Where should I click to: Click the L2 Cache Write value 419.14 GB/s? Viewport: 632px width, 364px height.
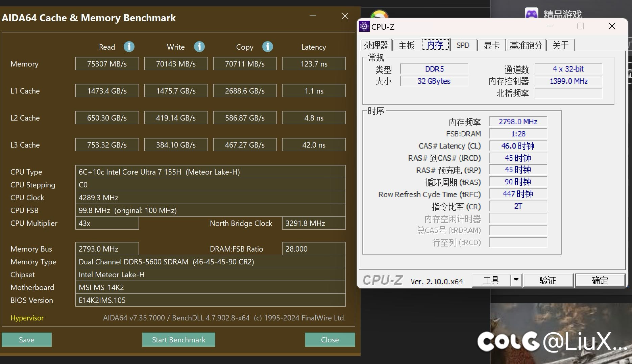click(176, 118)
